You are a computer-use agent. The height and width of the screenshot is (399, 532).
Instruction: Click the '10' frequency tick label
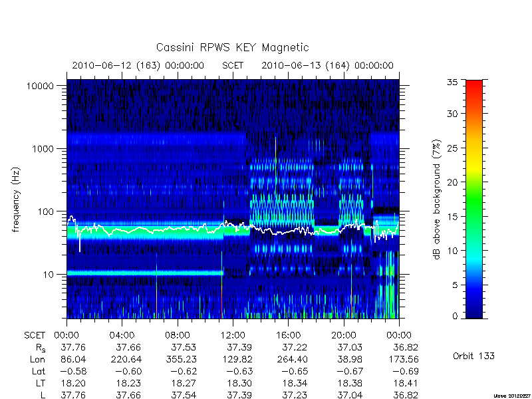coord(49,275)
